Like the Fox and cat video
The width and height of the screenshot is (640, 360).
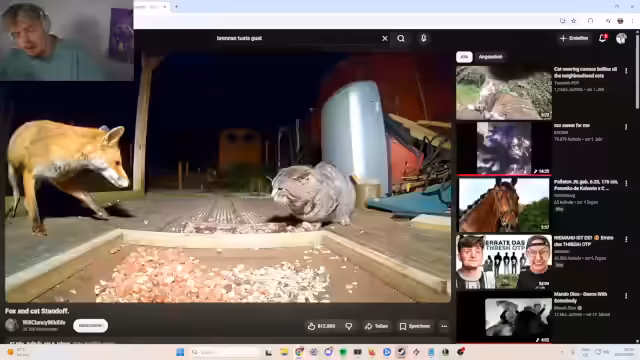322,326
